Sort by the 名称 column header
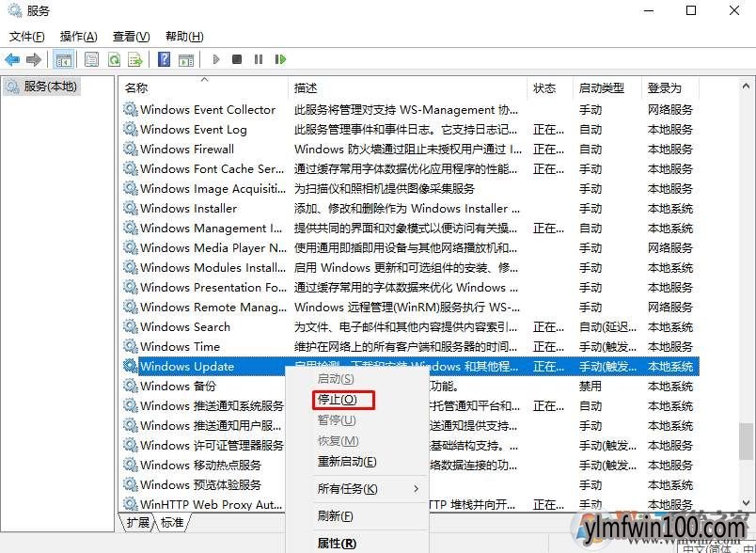 point(204,87)
